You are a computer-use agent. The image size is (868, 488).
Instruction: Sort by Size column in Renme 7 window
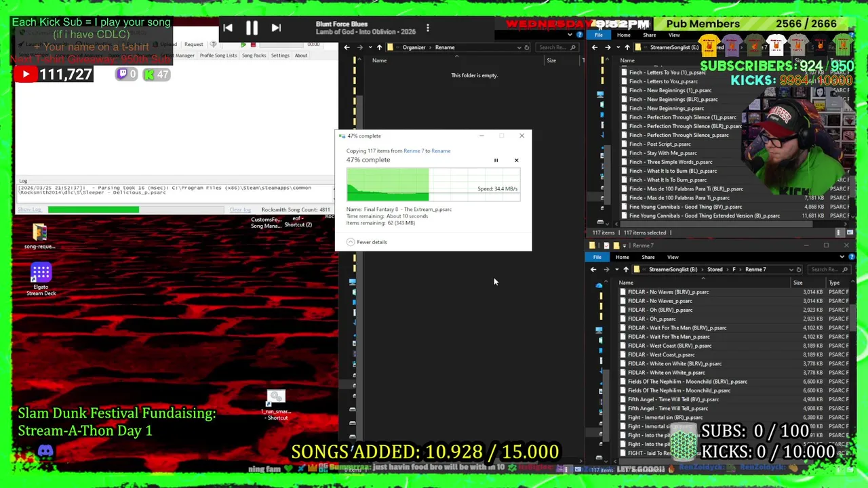point(798,283)
